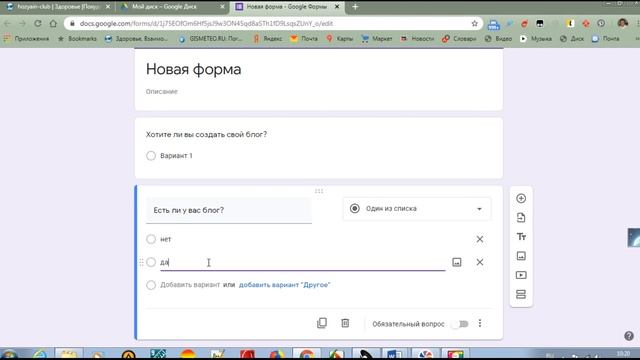Click the radio circle beside 'Добавить вариант'
This screenshot has height=360, width=640.
(151, 285)
